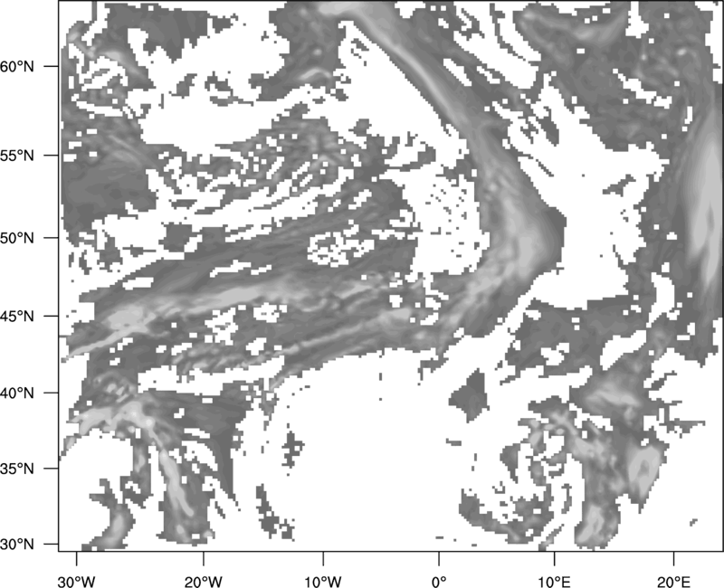Click the 30°W longitude label

click(x=76, y=582)
